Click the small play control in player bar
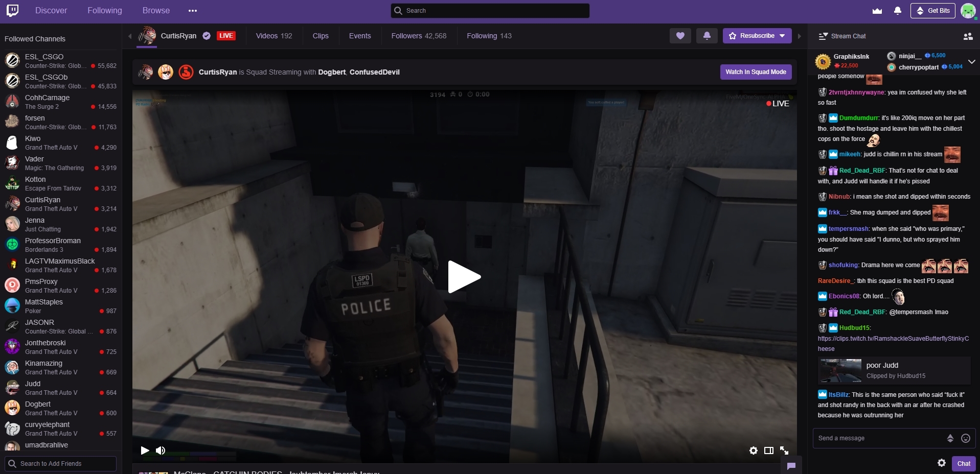Image resolution: width=980 pixels, height=474 pixels. [x=145, y=451]
